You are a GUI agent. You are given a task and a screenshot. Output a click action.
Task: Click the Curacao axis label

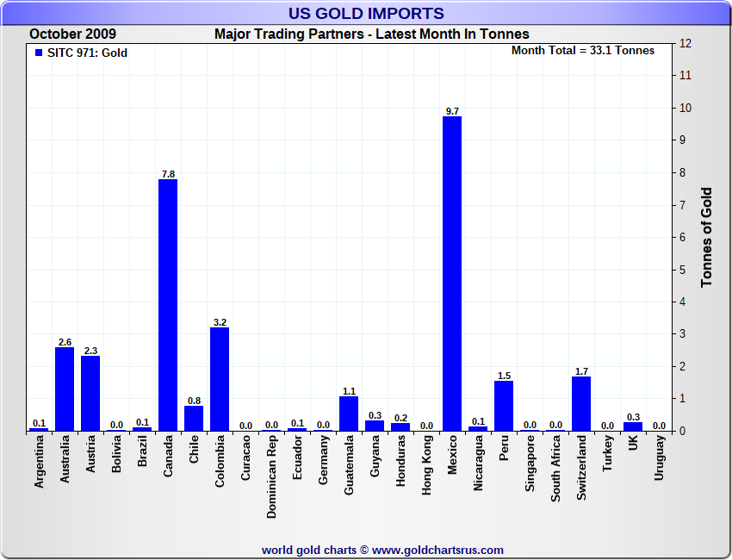245,457
